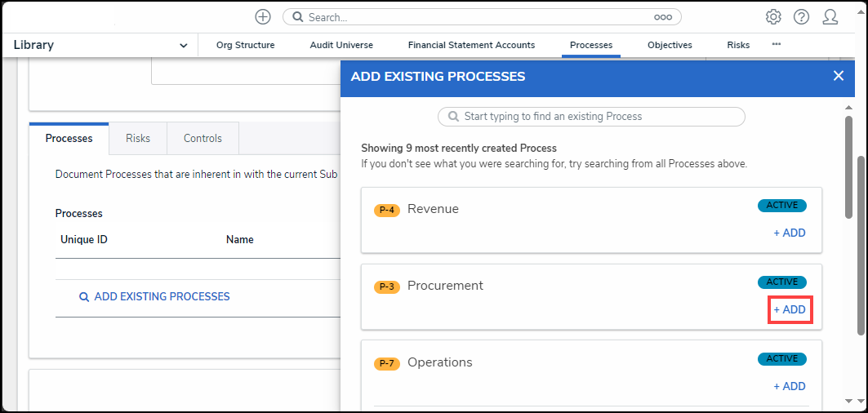Close the Add Existing Processes panel

pyautogui.click(x=838, y=76)
